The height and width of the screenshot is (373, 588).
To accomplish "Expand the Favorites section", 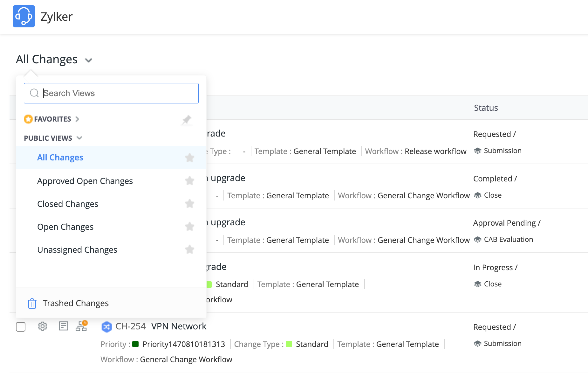I will 77,119.
